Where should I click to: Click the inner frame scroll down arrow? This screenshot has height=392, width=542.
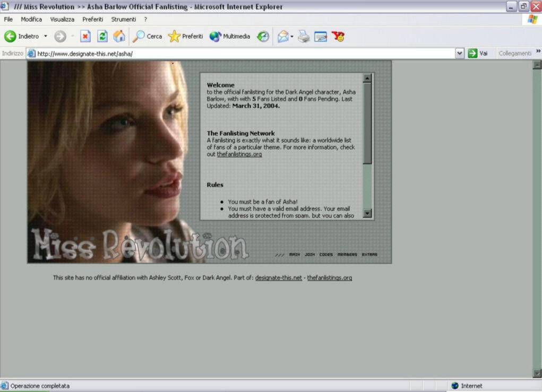(367, 213)
